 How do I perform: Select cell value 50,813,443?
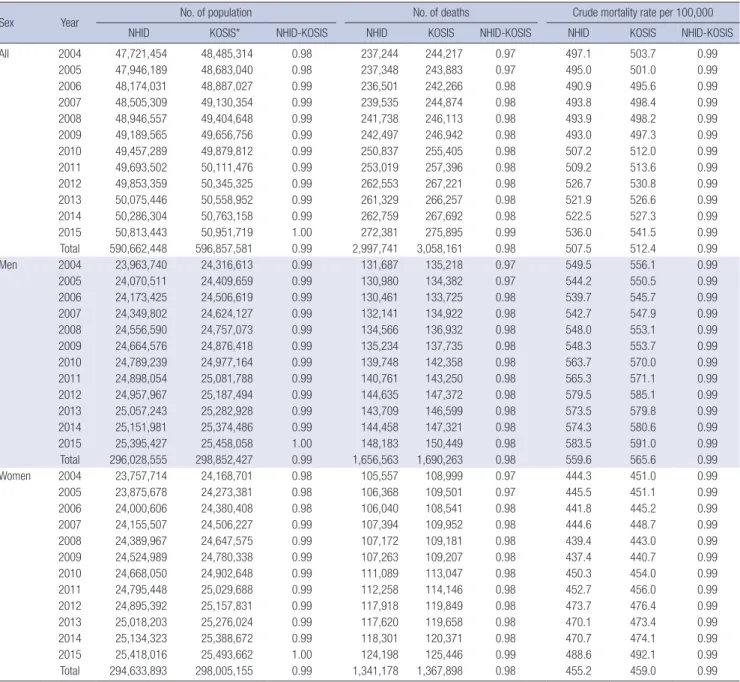coord(141,232)
